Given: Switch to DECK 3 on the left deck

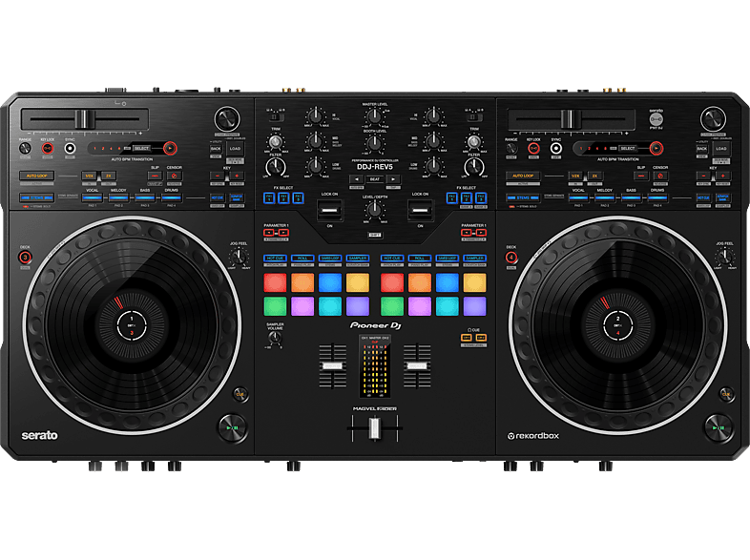Looking at the screenshot, I should click(25, 258).
